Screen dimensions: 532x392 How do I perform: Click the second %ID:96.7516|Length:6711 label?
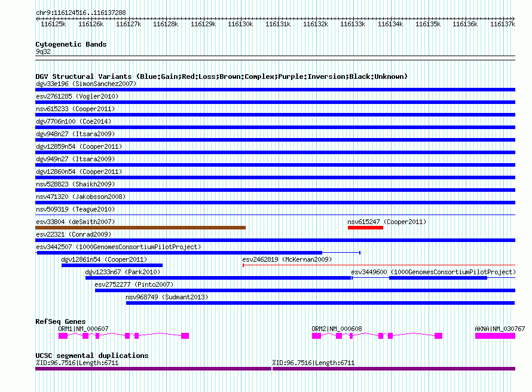pyautogui.click(x=313, y=363)
